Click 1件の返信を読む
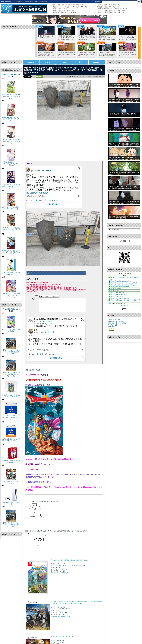The width and height of the screenshot is (142, 644). [x=56, y=358]
